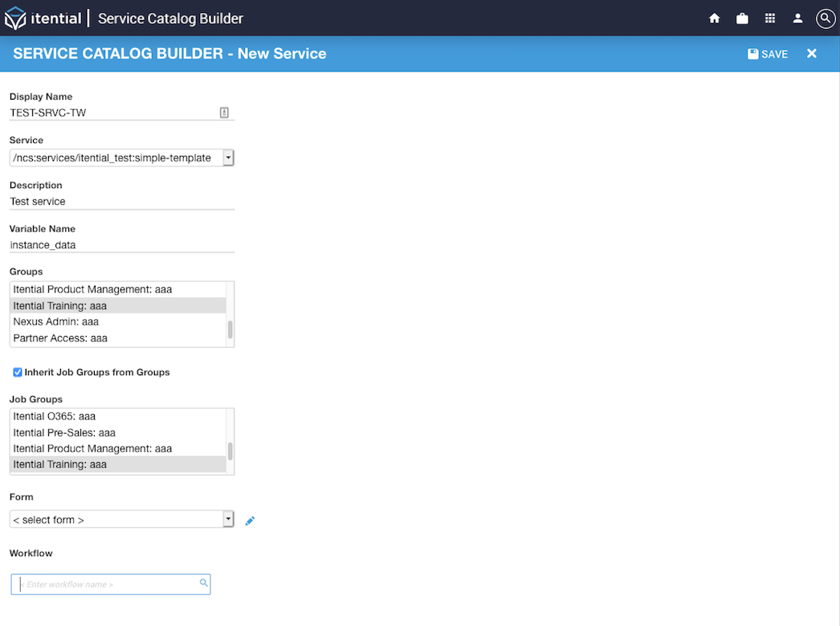
Task: Edit the Variable Name field
Action: [x=122, y=245]
